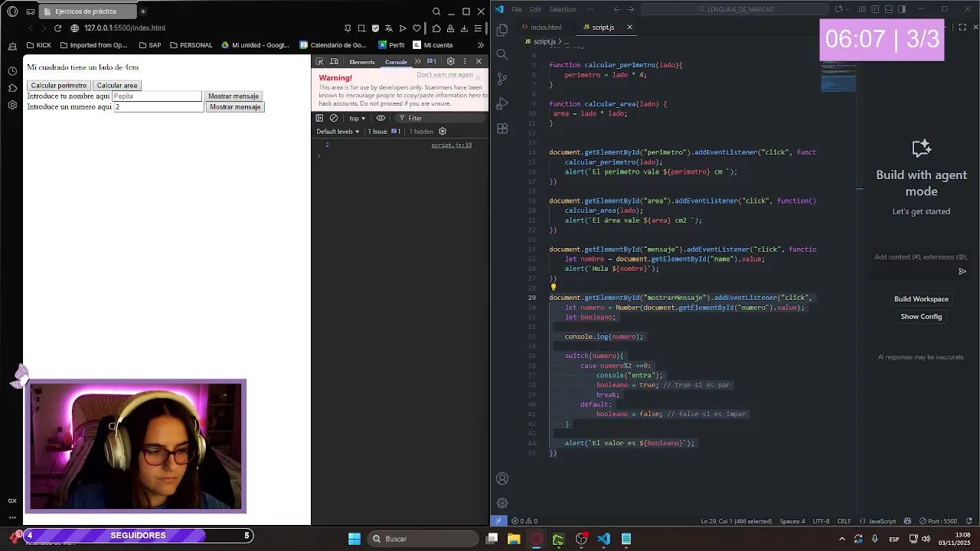Click the Calcular perimetro button
Viewport: 980px width, 551px height.
tap(59, 86)
